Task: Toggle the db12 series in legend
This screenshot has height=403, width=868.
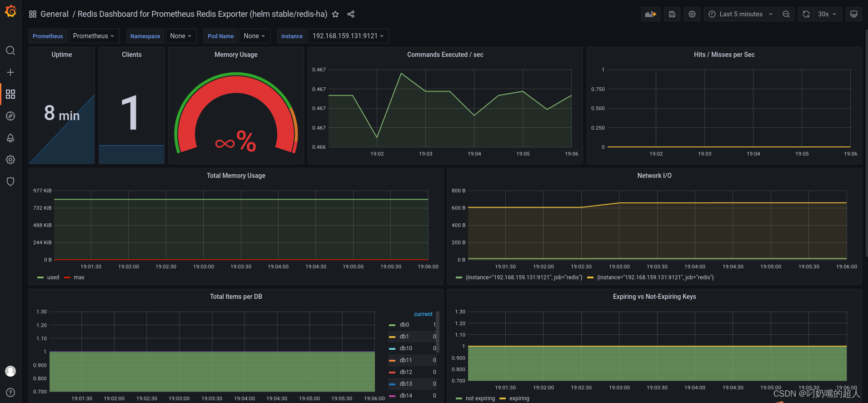Action: pyautogui.click(x=406, y=372)
